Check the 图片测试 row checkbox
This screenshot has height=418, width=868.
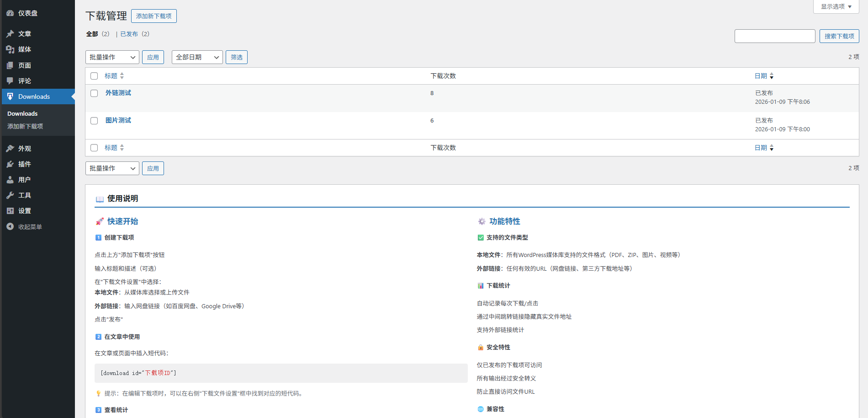click(x=94, y=121)
